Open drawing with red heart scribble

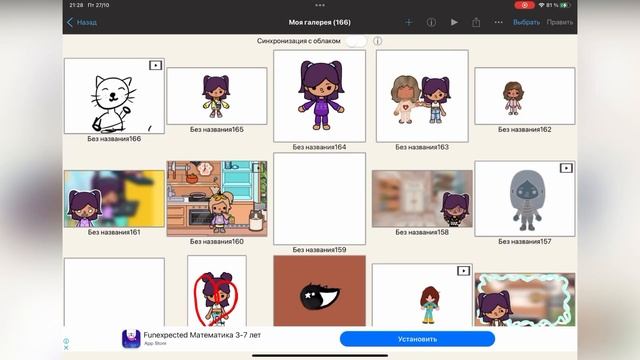(217, 291)
